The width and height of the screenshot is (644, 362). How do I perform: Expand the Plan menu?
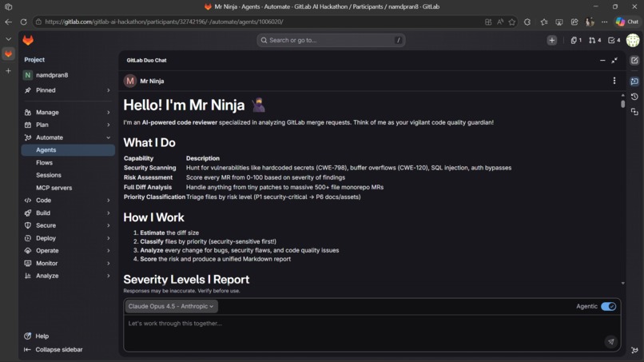pyautogui.click(x=68, y=125)
